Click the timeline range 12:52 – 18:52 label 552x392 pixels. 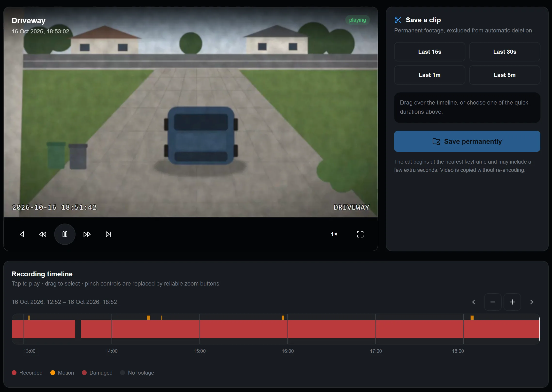[64, 302]
